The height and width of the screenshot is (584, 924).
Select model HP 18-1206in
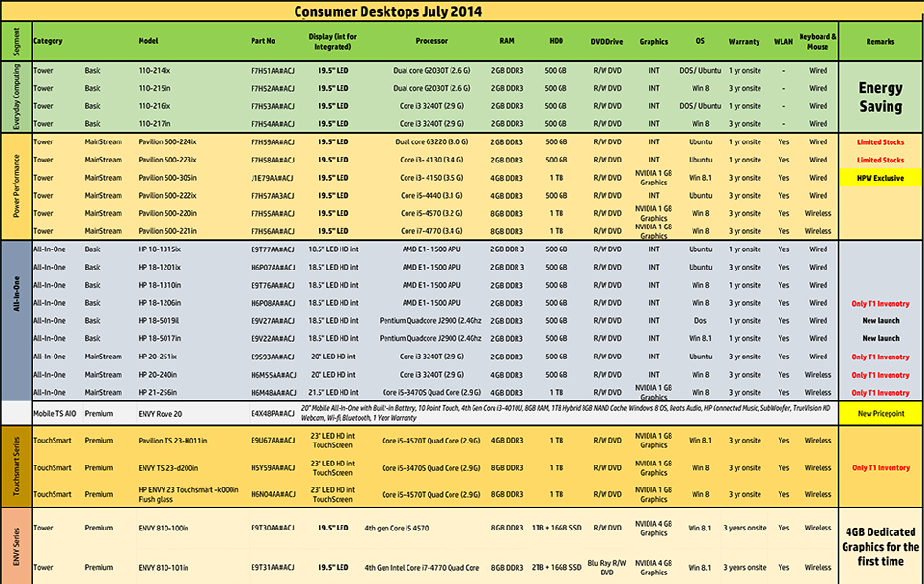[160, 303]
